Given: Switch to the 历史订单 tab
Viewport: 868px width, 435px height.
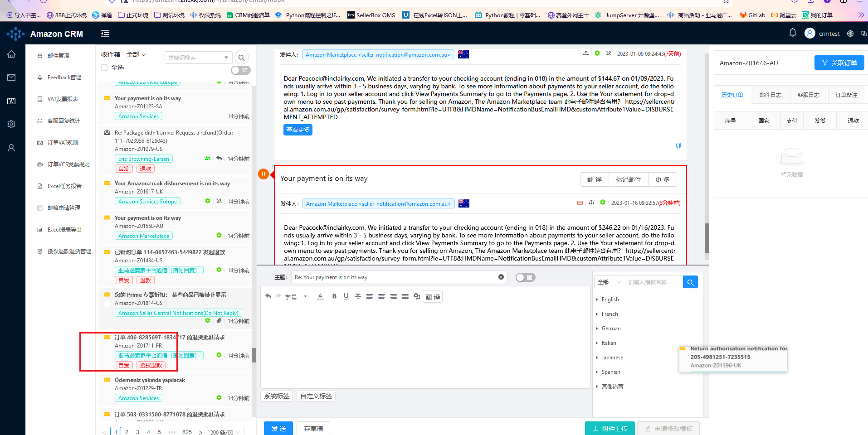Looking at the screenshot, I should point(732,95).
